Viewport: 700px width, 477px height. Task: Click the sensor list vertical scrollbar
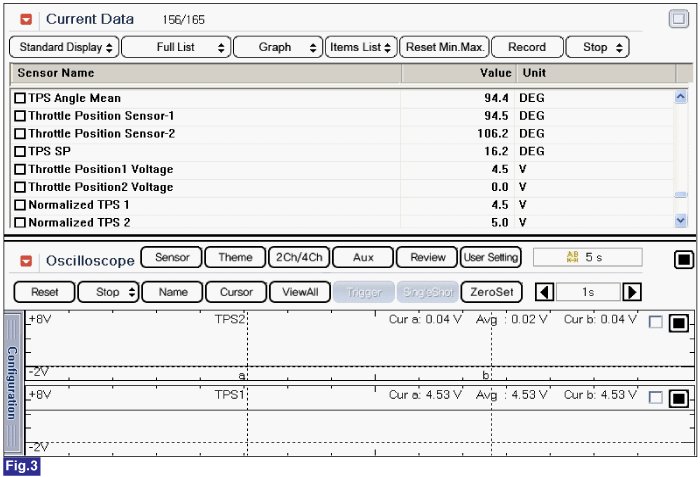click(681, 160)
